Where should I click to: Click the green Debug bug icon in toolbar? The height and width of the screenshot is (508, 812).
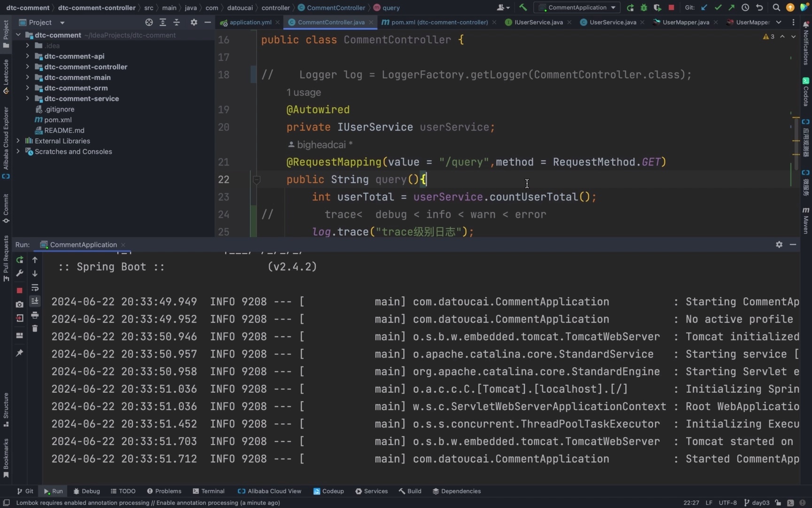(644, 8)
